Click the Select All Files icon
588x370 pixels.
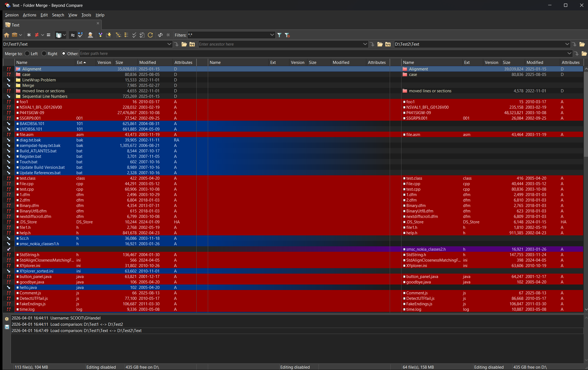coord(142,35)
